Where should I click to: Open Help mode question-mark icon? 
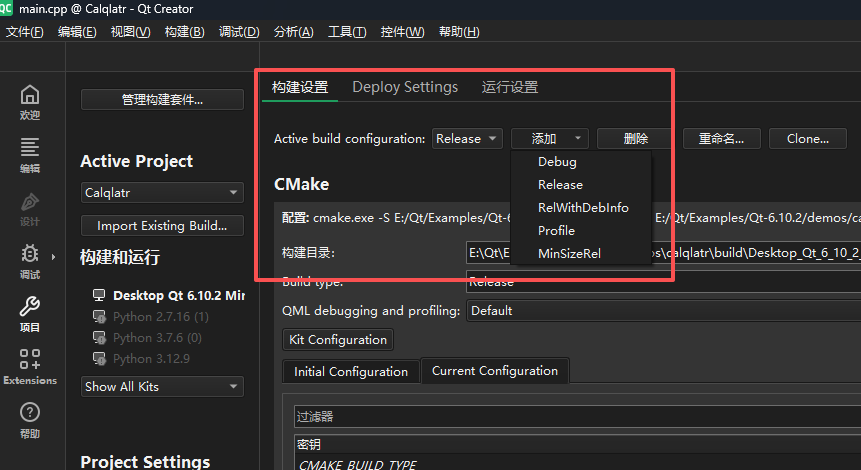coord(30,412)
